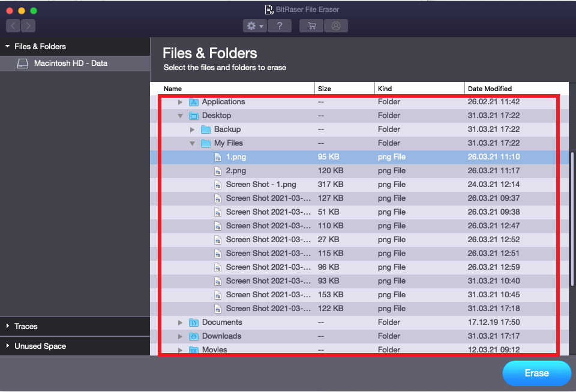Click the Downloads folder icon
This screenshot has width=576, height=392.
pyautogui.click(x=194, y=336)
